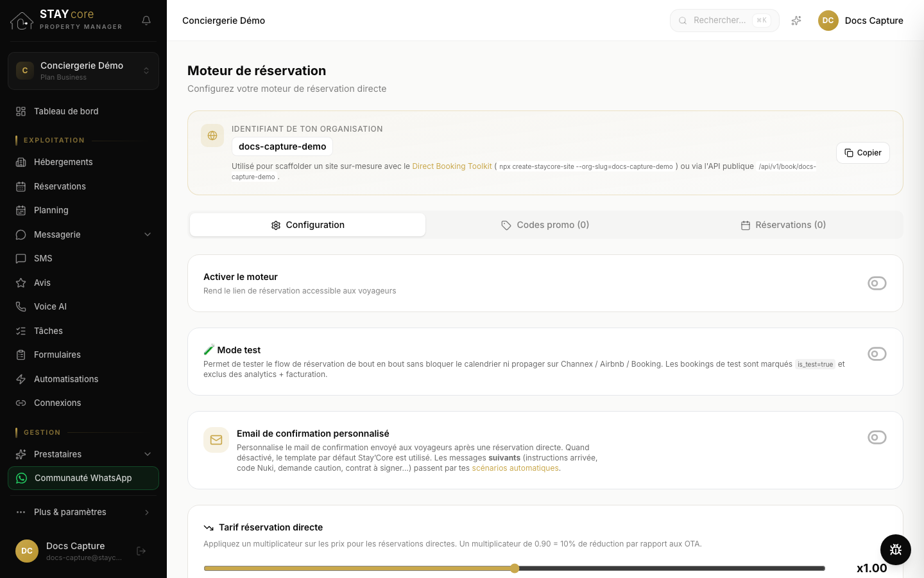Switch to the Codes promo (0) tab

point(545,225)
